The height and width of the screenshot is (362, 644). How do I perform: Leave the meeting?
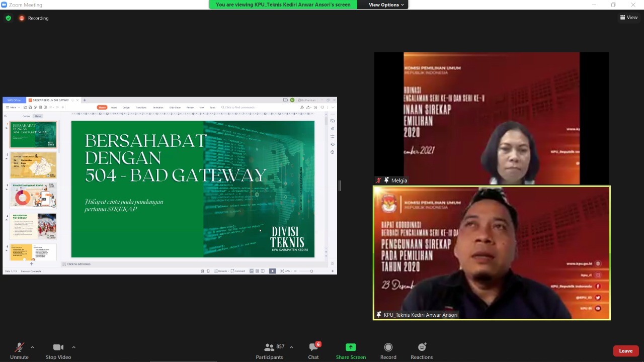pos(625,351)
